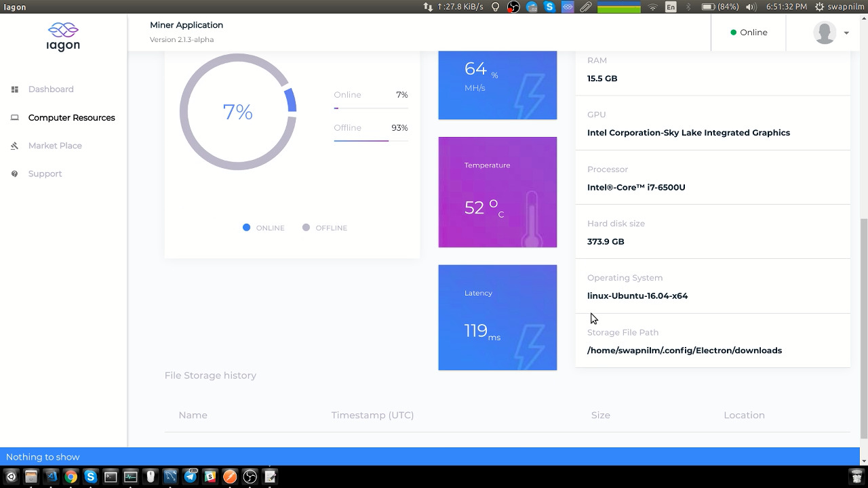Viewport: 868px width, 488px height.
Task: Click the 7% donut chart
Action: pos(238,112)
